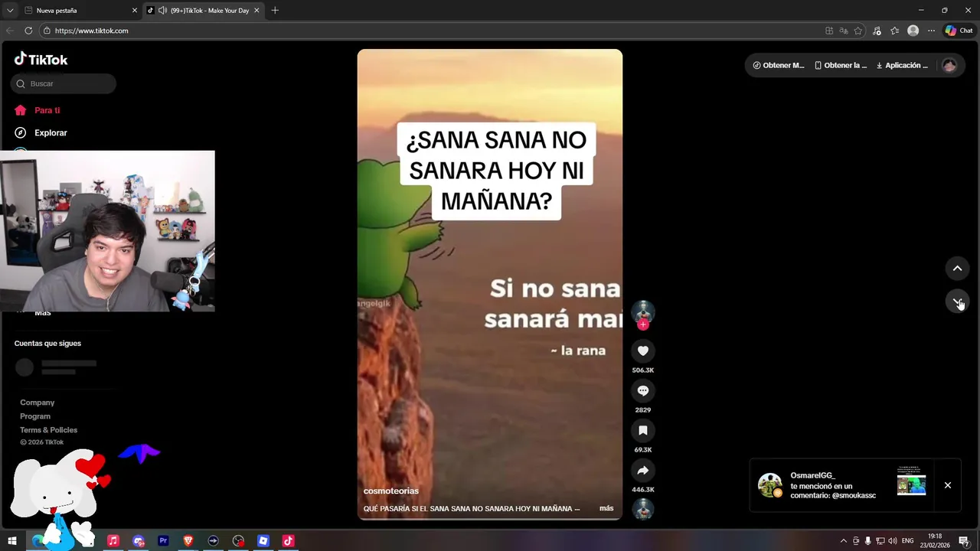
Task: Open the Company footer link
Action: tap(37, 403)
